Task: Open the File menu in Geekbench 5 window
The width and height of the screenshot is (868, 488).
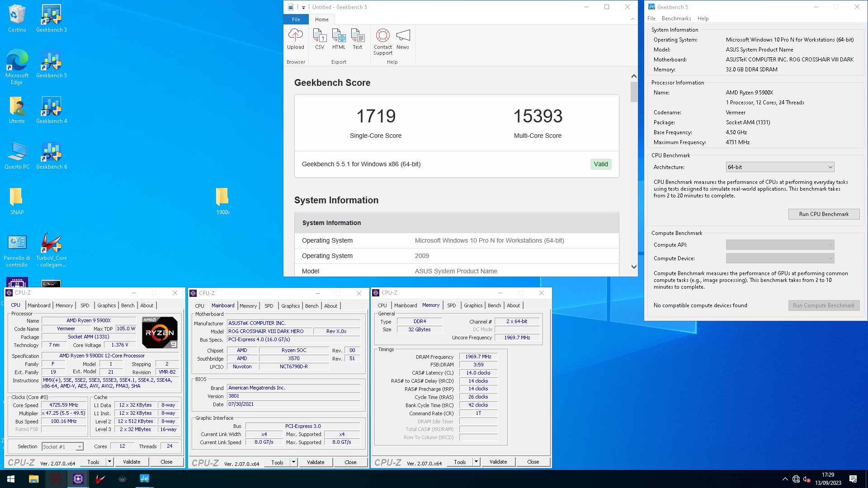Action: [651, 19]
